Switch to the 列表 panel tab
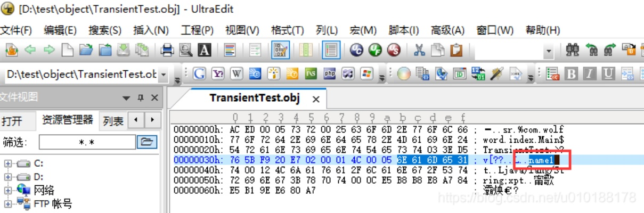Screen dimensions: 644x213 pyautogui.click(x=113, y=121)
